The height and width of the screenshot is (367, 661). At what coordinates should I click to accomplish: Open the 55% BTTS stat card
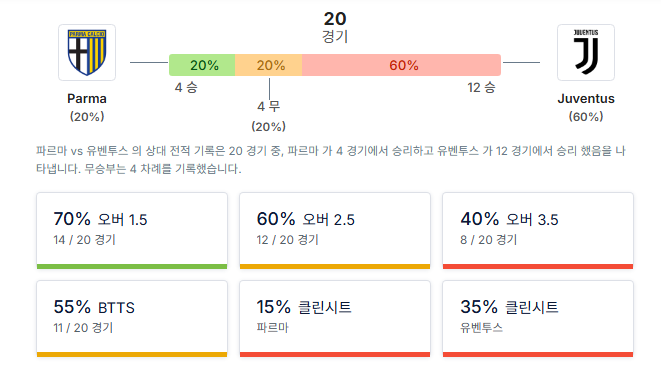[x=132, y=319]
